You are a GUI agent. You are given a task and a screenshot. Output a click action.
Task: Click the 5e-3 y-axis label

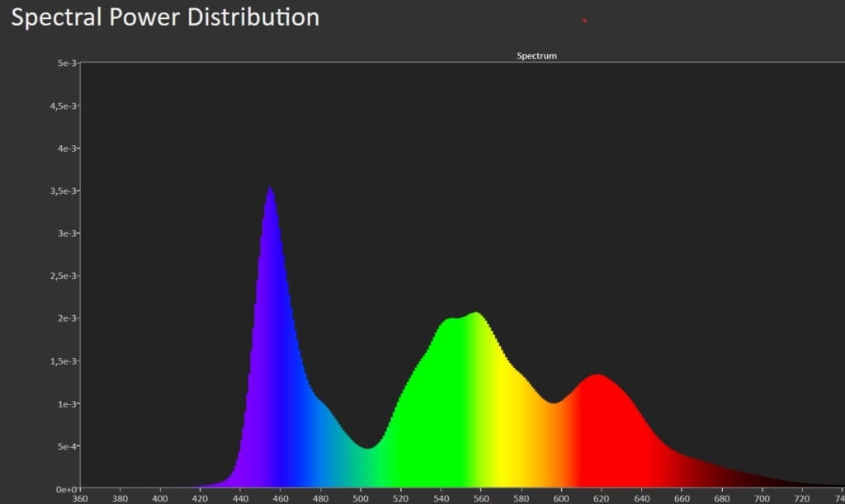pos(67,63)
